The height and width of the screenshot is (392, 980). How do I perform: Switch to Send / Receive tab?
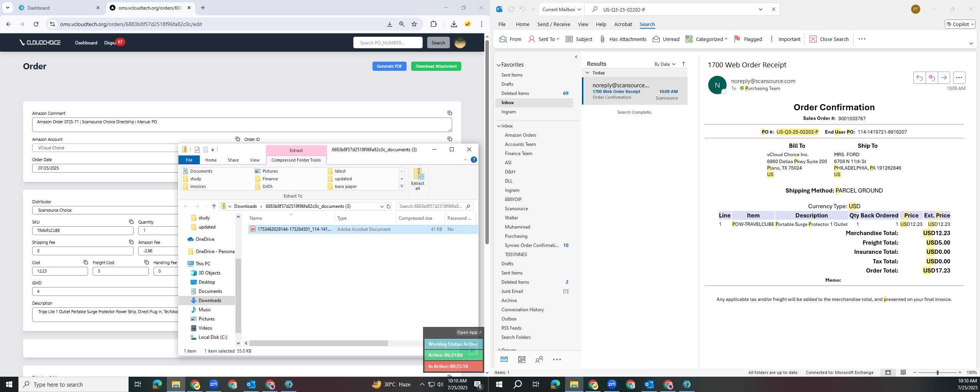click(x=554, y=24)
